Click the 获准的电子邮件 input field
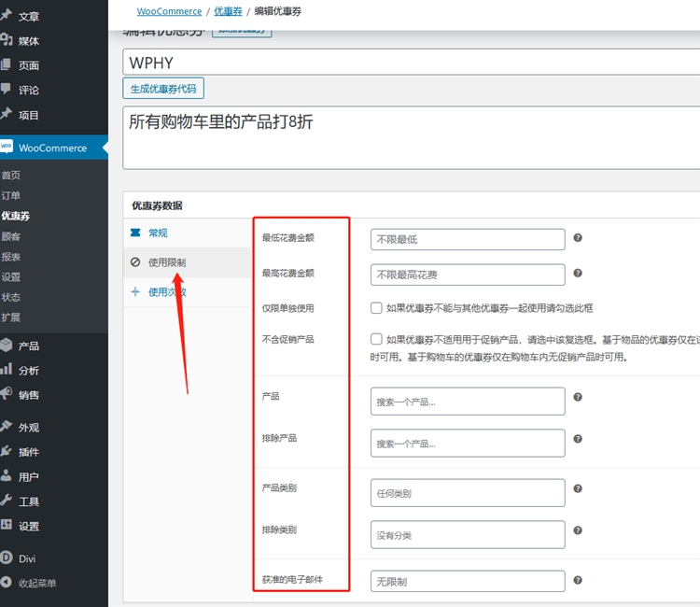The width and height of the screenshot is (700, 607). 468,581
